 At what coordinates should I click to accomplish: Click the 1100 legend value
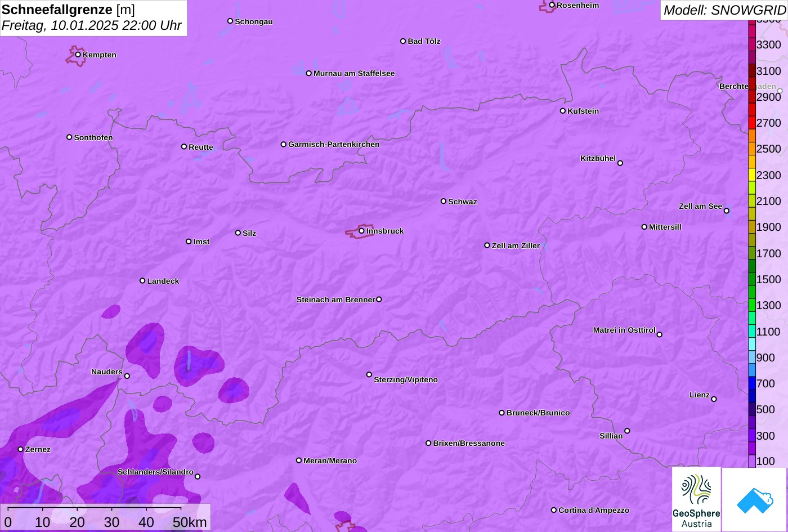[x=769, y=332]
